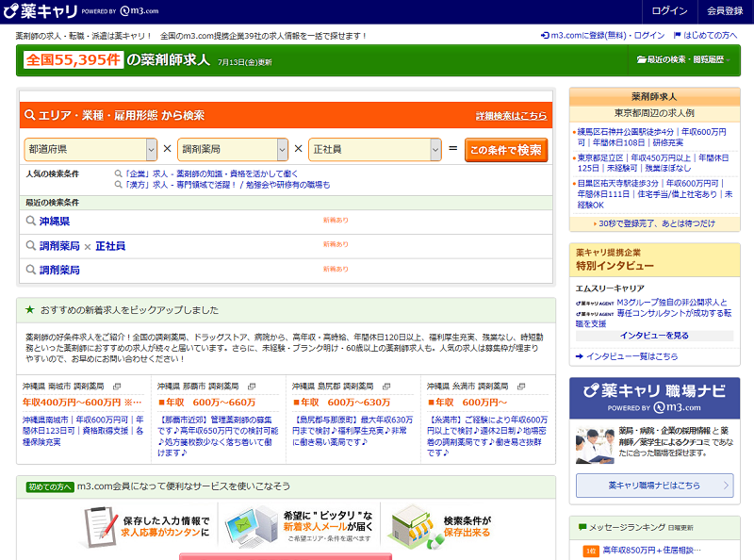Click magnifier icon beside 「企業」求人
Viewport: 754px width, 560px height.
point(119,173)
